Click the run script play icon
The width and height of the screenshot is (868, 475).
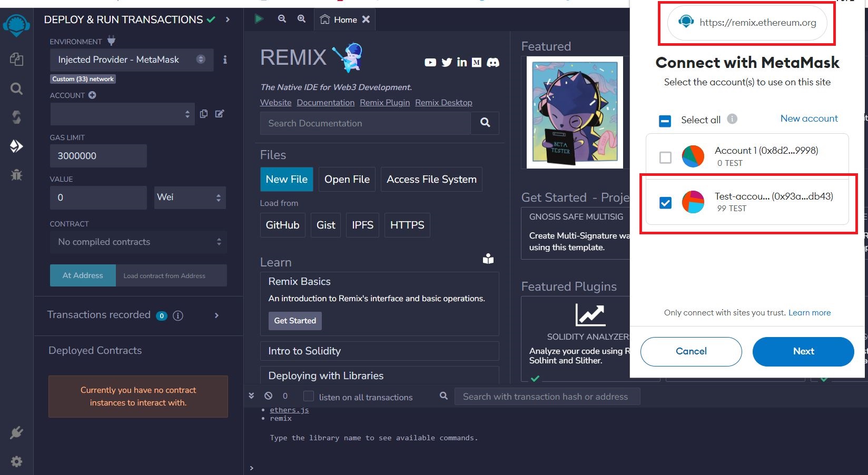pos(259,19)
